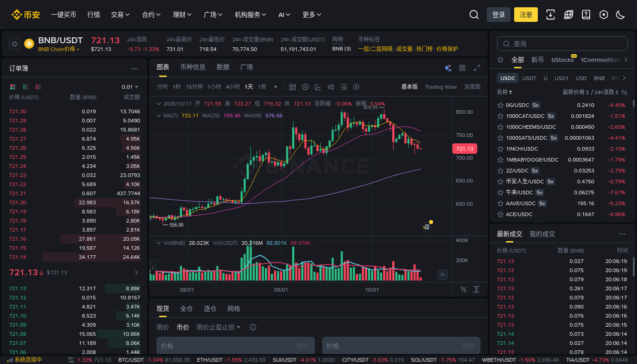Image resolution: width=637 pixels, height=364 pixels.
Task: Open the chart date jump calendar icon
Action: 293,87
